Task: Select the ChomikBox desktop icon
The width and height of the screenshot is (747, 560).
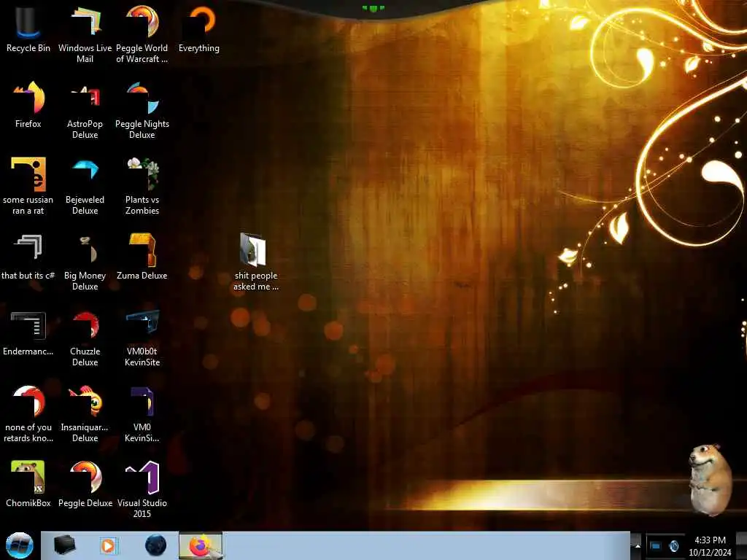Action: tap(28, 484)
